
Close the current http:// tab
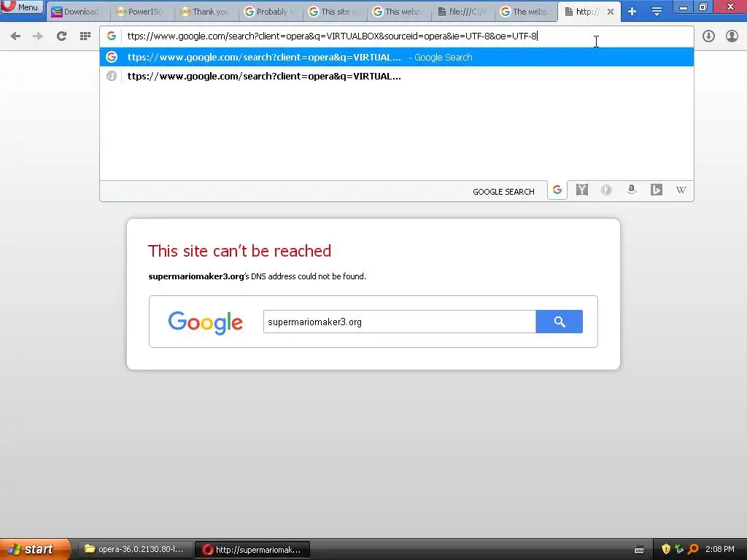pyautogui.click(x=611, y=12)
